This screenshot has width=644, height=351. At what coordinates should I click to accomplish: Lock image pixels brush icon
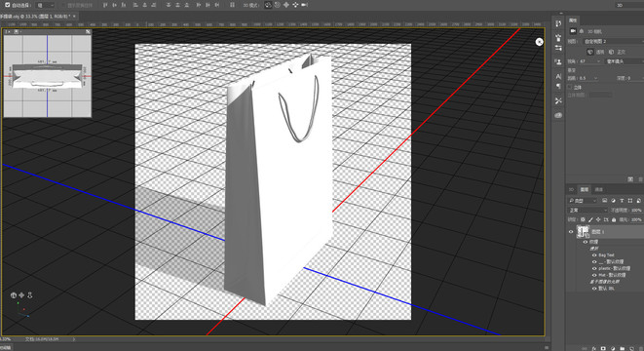590,219
